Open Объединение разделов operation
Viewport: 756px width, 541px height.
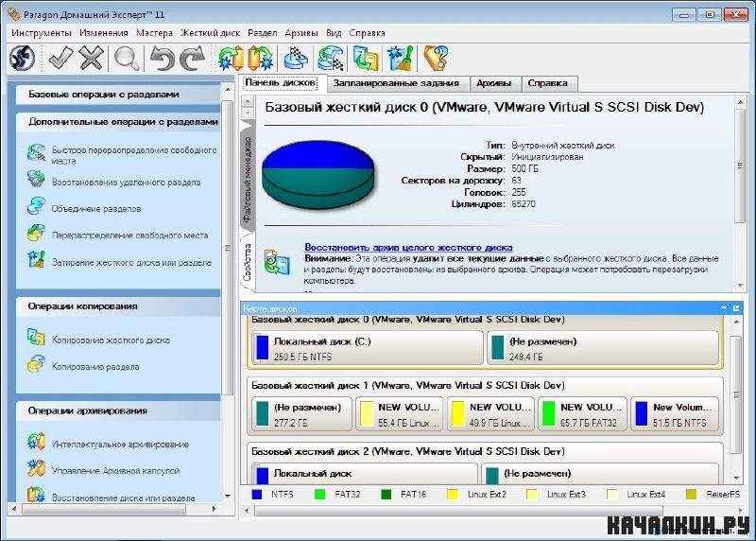[96, 208]
